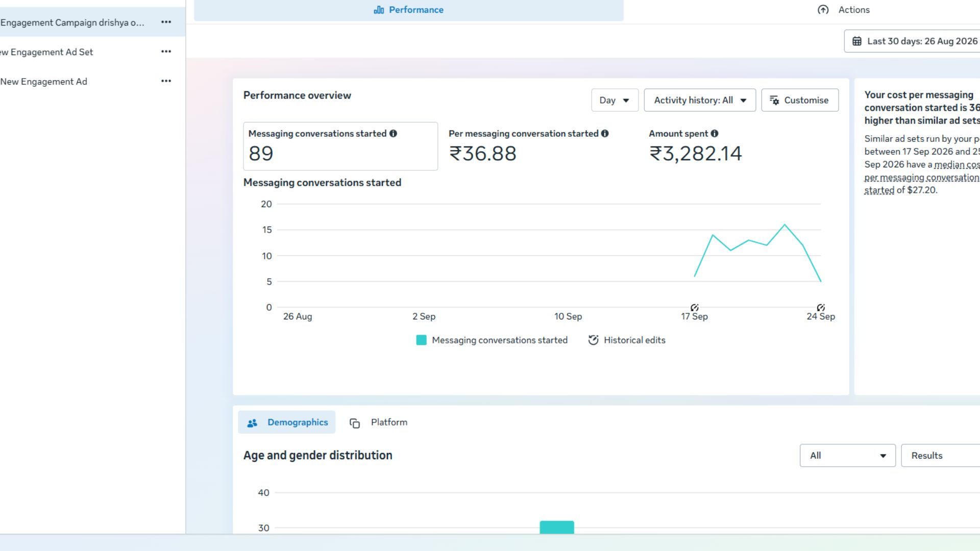Switch to the Actions tab
The image size is (980, 551).
click(844, 10)
